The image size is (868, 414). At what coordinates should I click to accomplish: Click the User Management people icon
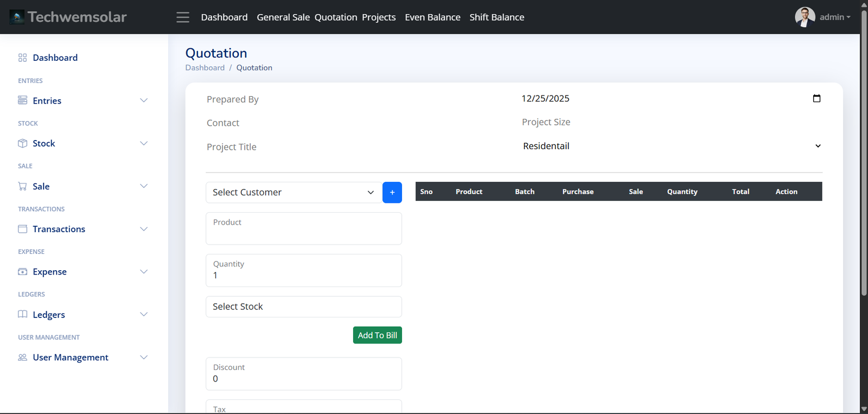[22, 357]
